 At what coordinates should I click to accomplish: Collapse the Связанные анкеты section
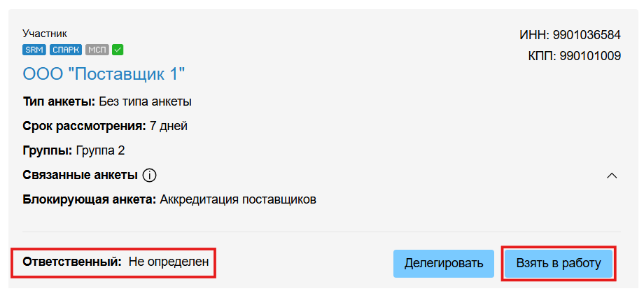click(611, 175)
